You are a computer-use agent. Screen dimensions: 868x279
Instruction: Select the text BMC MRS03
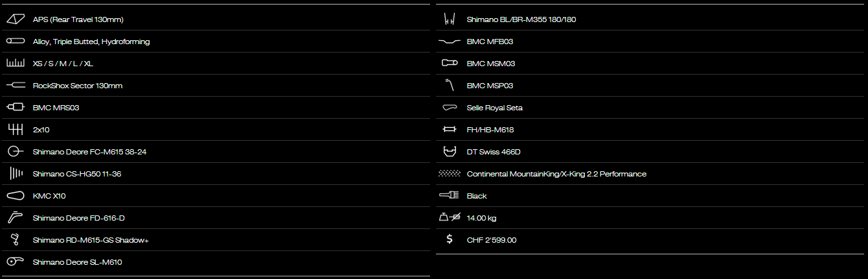coord(56,108)
